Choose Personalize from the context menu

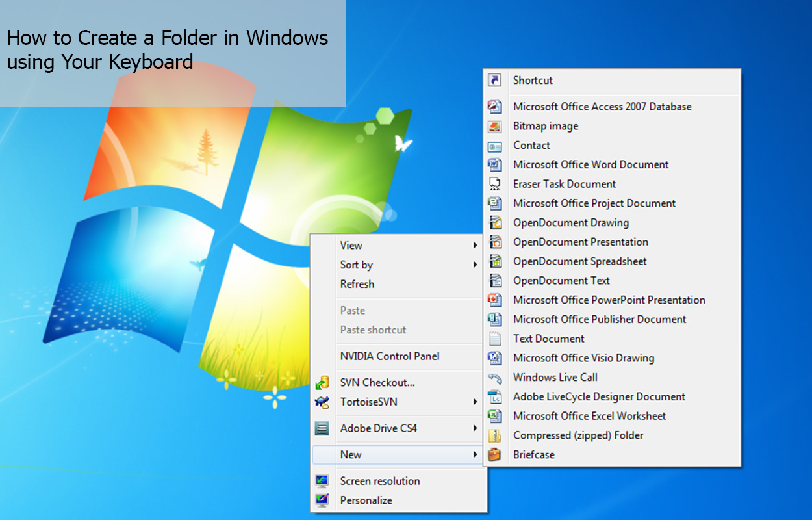coord(398,500)
